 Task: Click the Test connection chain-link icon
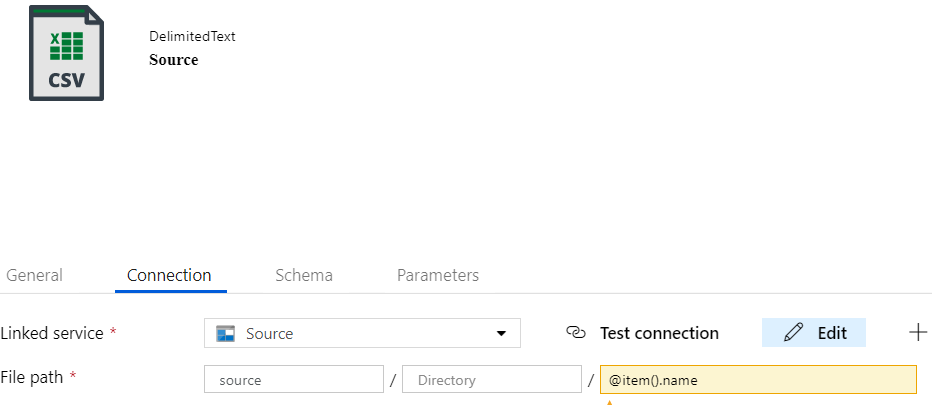click(x=575, y=332)
